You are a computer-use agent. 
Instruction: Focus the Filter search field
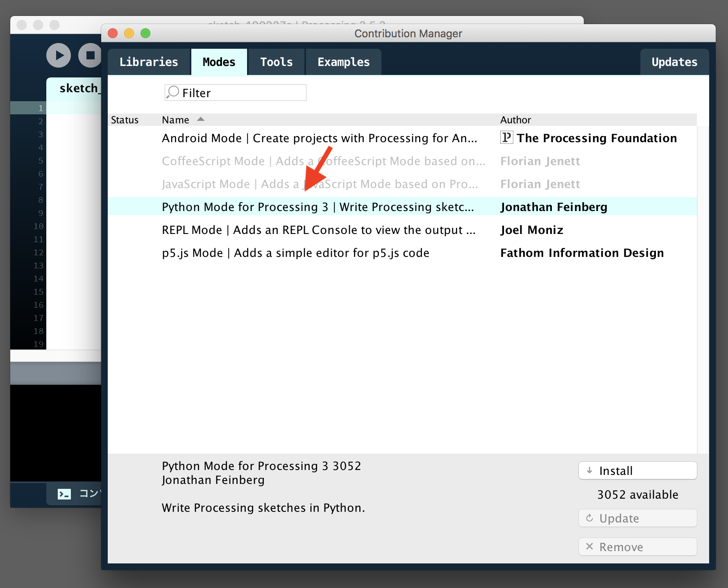tap(235, 93)
